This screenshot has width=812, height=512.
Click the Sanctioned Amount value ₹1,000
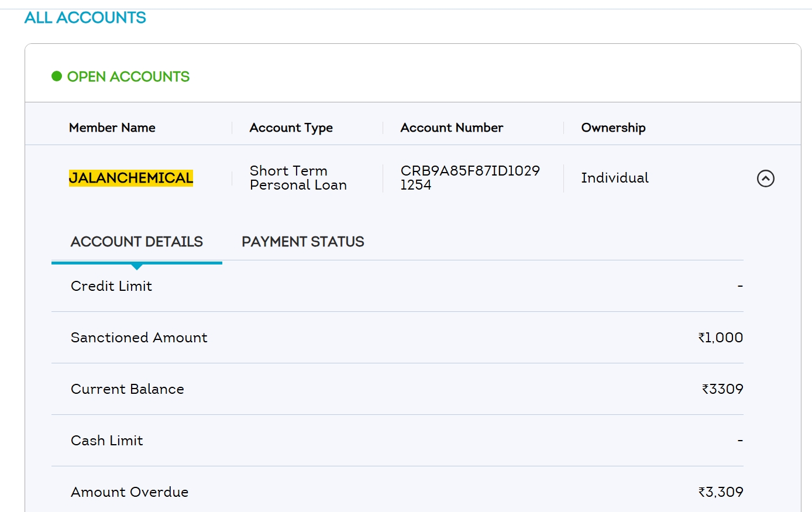(x=720, y=338)
